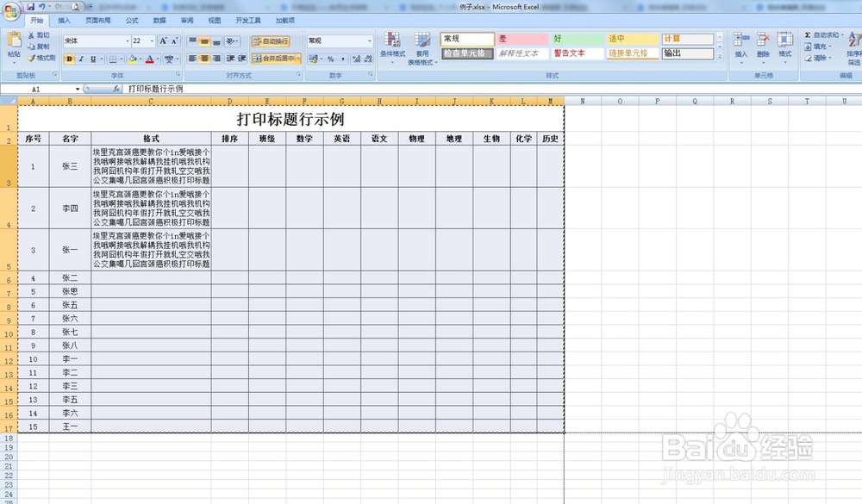Open 套用表格格式 (Format as Table)
Image resolution: width=862 pixels, height=504 pixels.
pos(422,48)
